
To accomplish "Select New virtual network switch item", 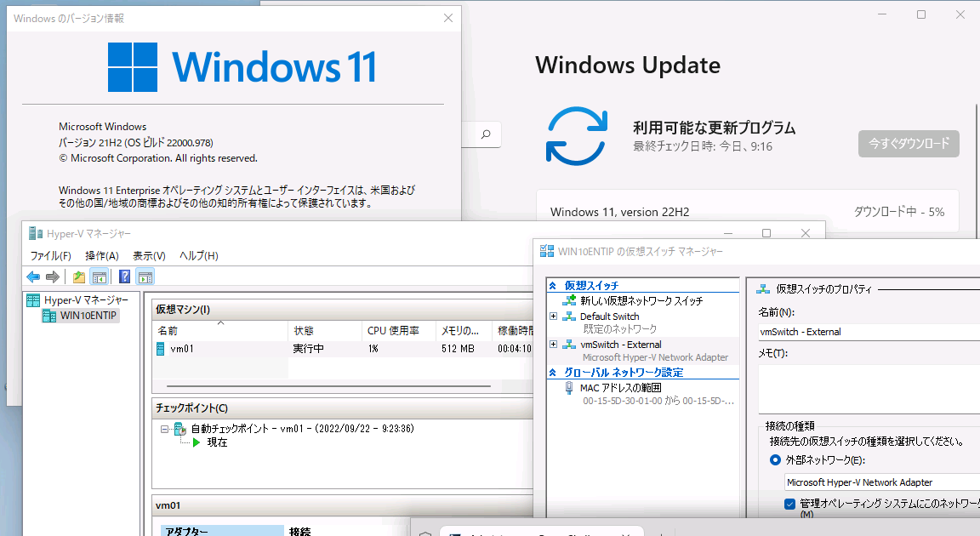I will pyautogui.click(x=641, y=301).
